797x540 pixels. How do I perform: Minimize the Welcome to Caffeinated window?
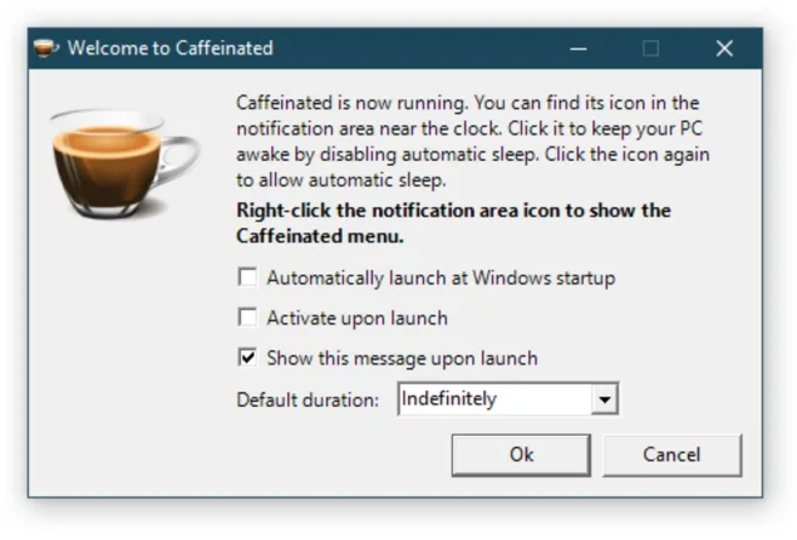[578, 49]
